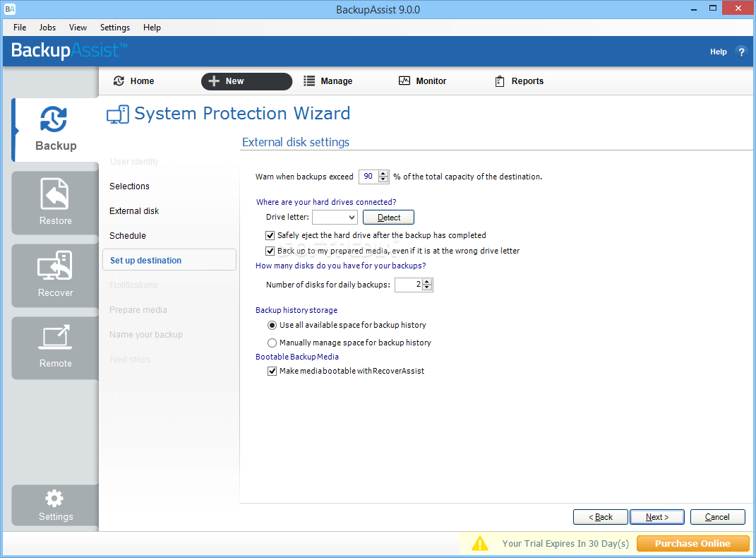The image size is (756, 558).
Task: Decrease the warn percentage with down arrow
Action: coord(383,180)
